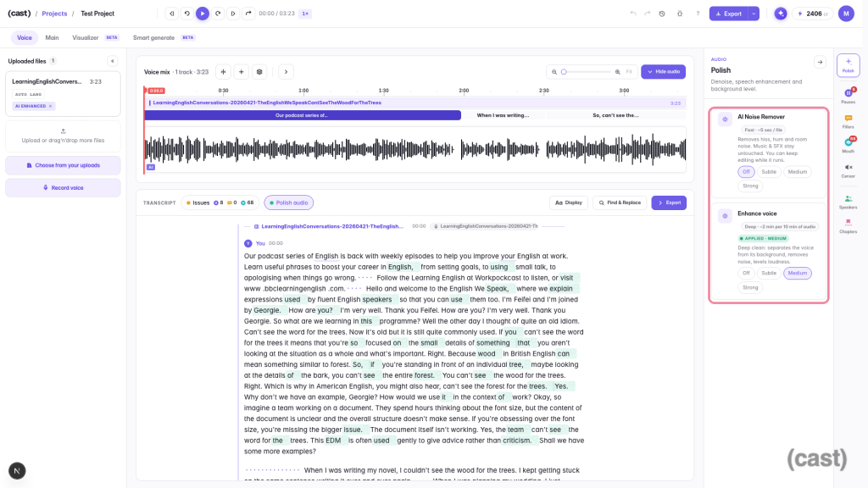The image size is (868, 488).
Task: Set AI Noise Remover to Medium
Action: tap(797, 171)
